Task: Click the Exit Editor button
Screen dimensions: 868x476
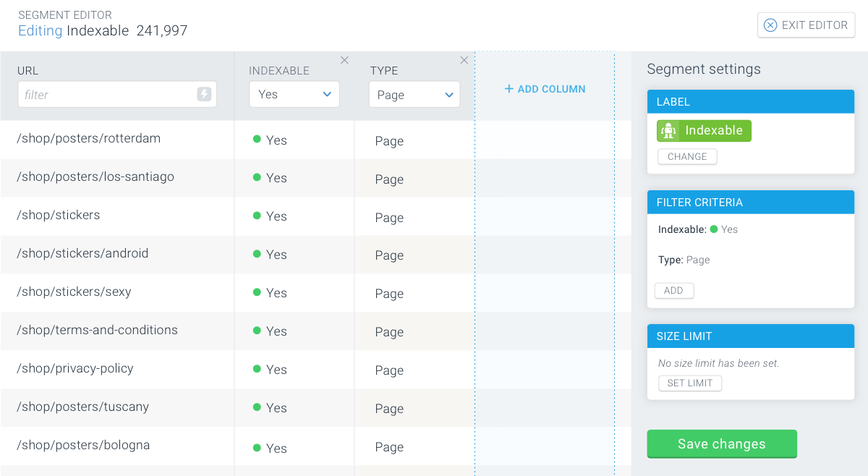Action: [x=807, y=25]
